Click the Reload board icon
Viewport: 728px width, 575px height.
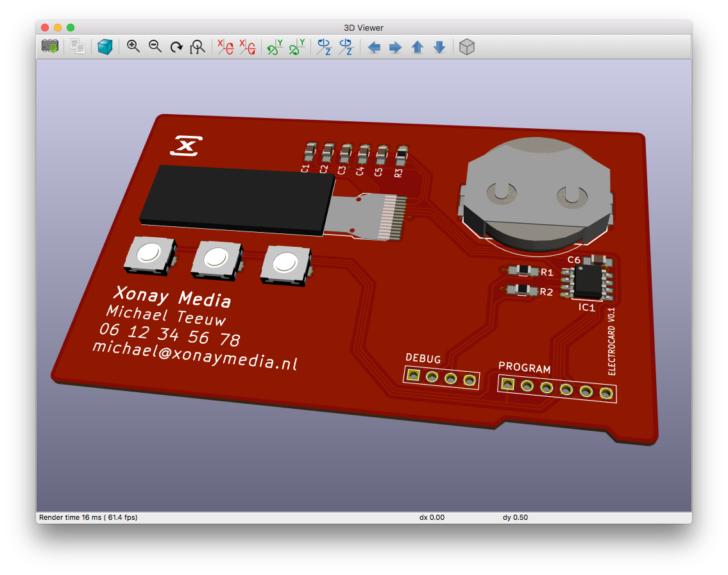click(50, 47)
